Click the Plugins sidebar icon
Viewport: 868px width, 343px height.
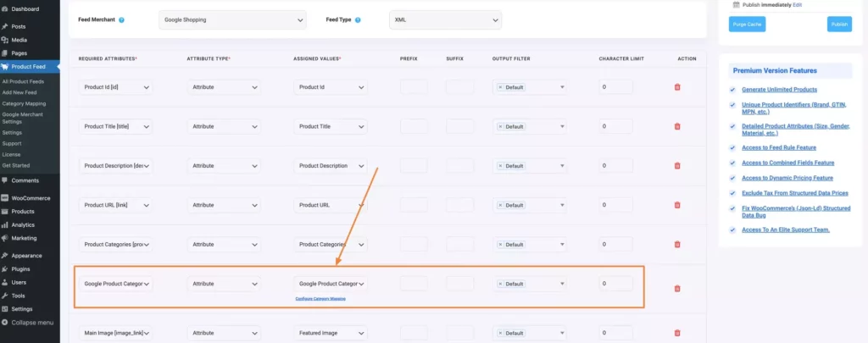[5, 268]
